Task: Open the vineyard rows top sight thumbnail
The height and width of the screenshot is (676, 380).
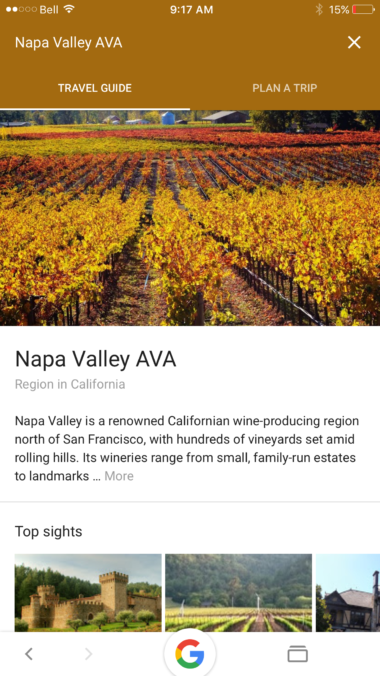Action: click(239, 593)
